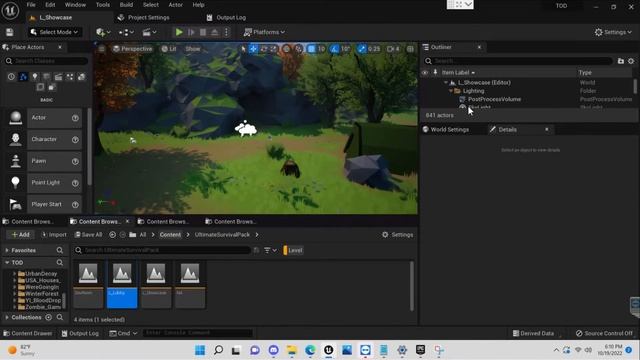Select Recently Placed category in Place Actors
Screen dimensions: 640x360
[x=11, y=77]
